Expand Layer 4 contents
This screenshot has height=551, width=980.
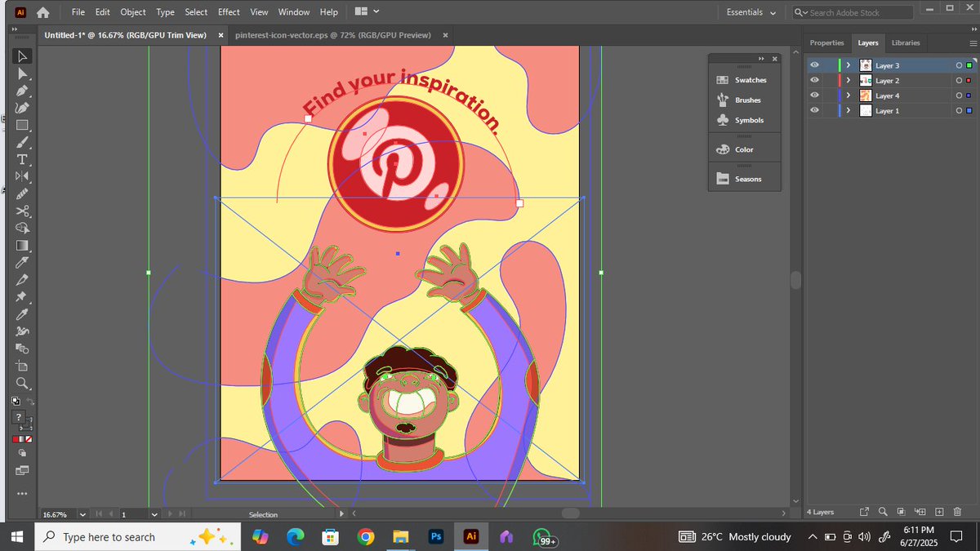coord(849,96)
